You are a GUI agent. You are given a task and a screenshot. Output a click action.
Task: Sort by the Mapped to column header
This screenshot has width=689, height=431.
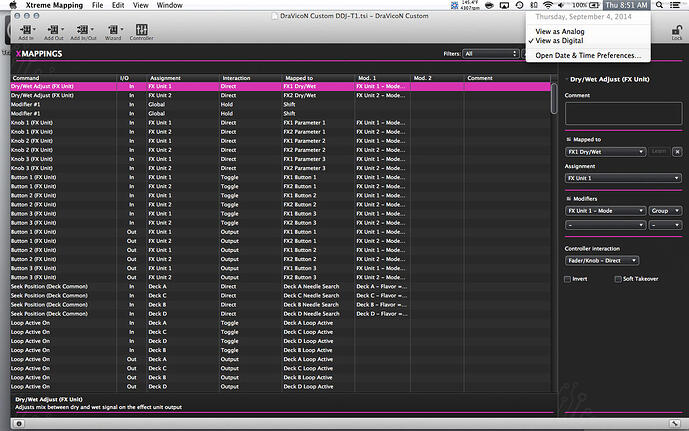coord(318,78)
